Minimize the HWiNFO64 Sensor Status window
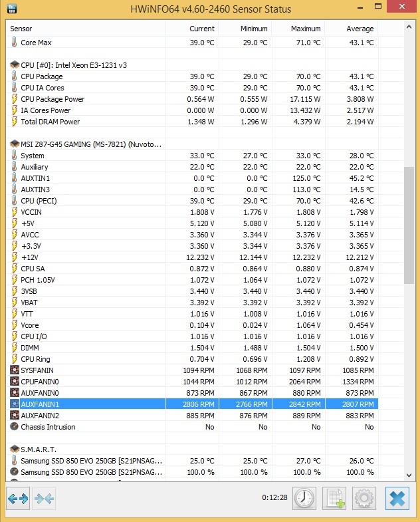The height and width of the screenshot is (522, 420). click(x=360, y=7)
